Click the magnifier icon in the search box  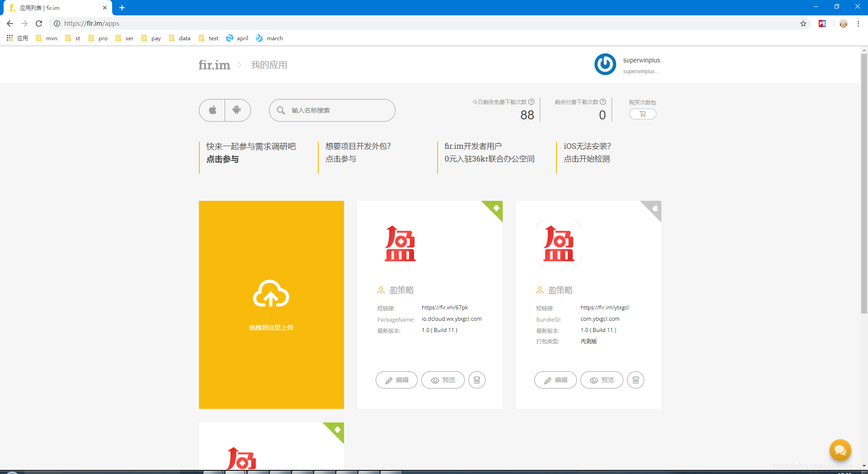tap(281, 110)
